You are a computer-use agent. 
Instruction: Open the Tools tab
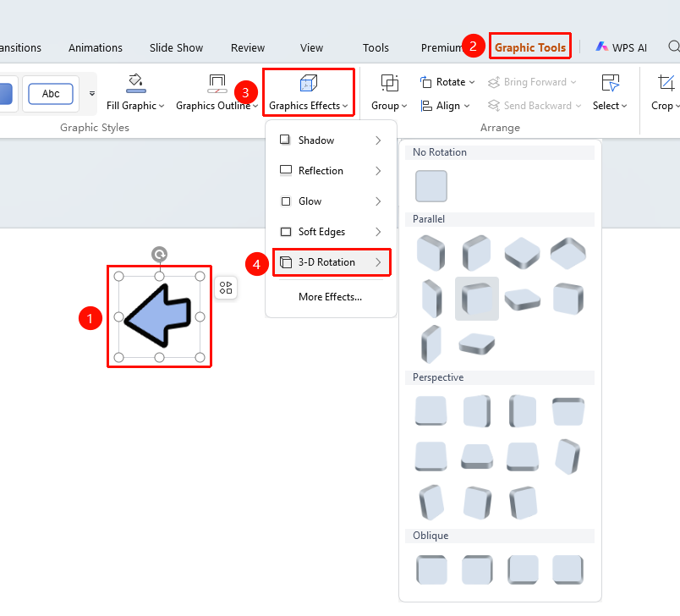[376, 47]
